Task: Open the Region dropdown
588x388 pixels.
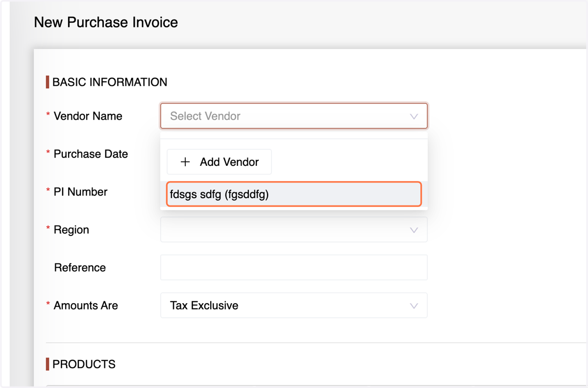Action: [x=294, y=230]
